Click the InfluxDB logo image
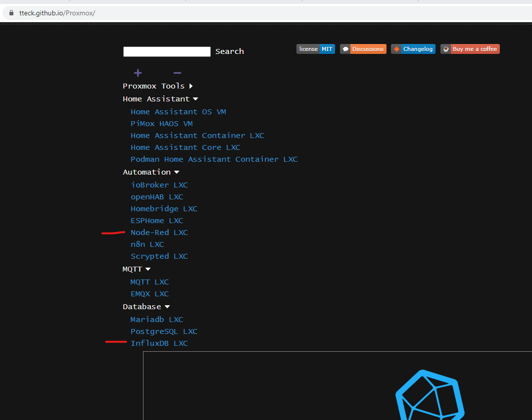 [x=430, y=395]
